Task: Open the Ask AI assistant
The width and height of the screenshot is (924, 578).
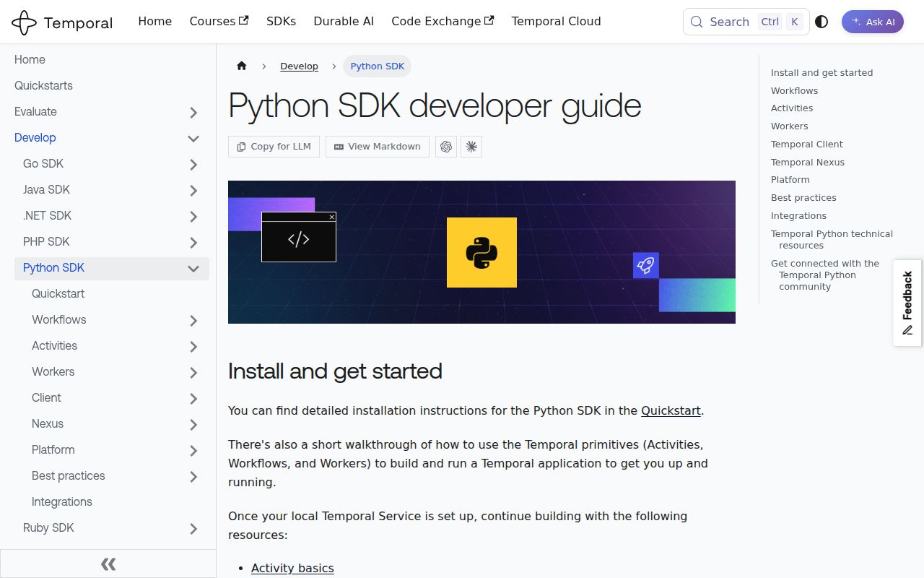Action: 873,22
